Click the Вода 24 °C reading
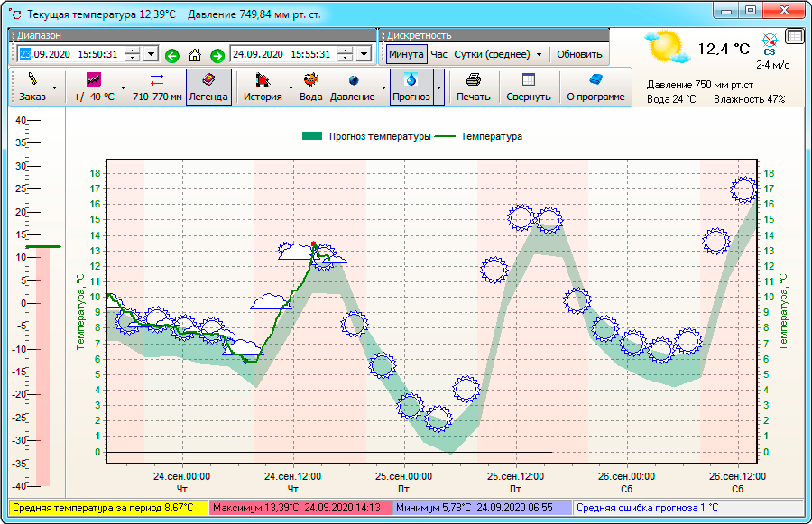The image size is (812, 524). pyautogui.click(x=671, y=99)
